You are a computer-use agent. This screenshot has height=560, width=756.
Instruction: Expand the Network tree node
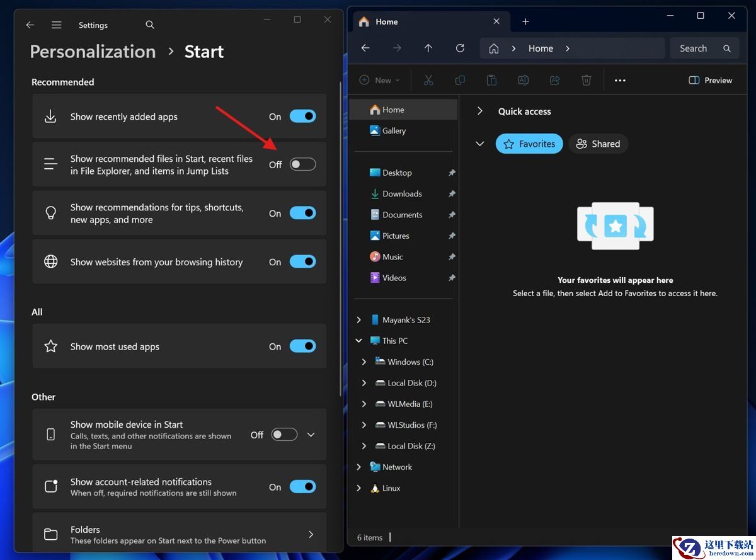tap(359, 467)
